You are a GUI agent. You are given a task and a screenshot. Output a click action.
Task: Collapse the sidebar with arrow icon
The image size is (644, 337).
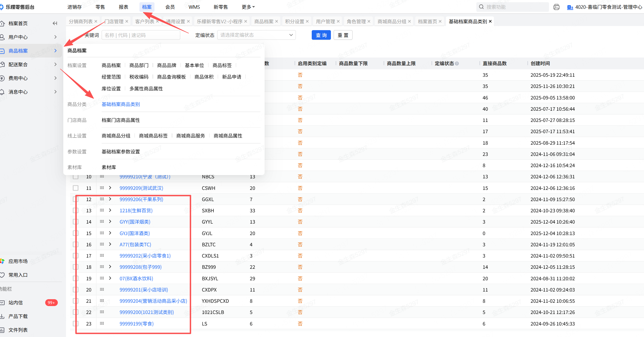55,24
